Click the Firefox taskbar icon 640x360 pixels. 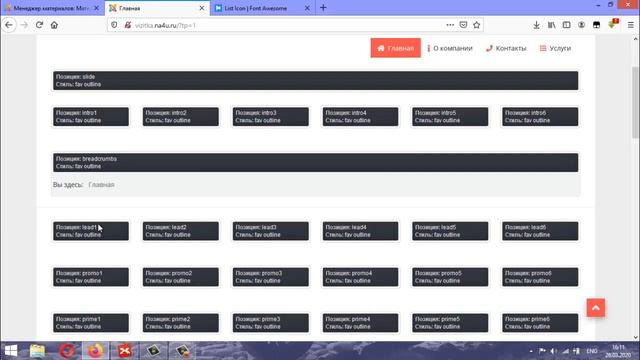pyautogui.click(x=96, y=351)
